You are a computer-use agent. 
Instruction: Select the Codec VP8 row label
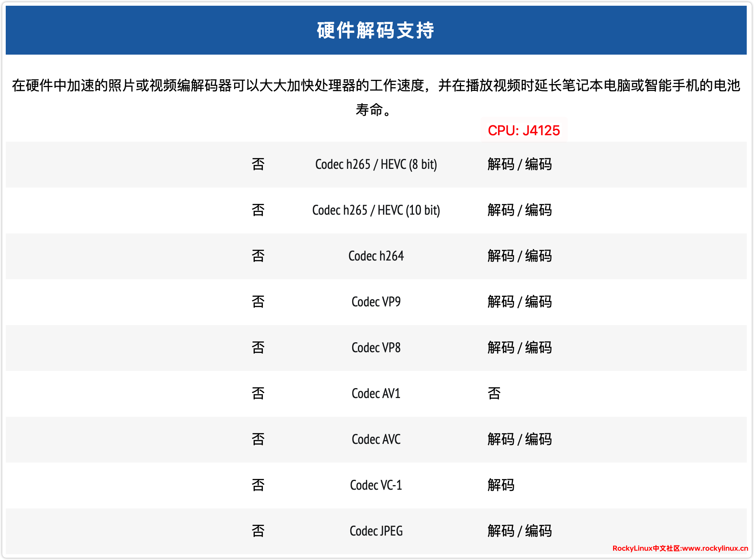(376, 348)
